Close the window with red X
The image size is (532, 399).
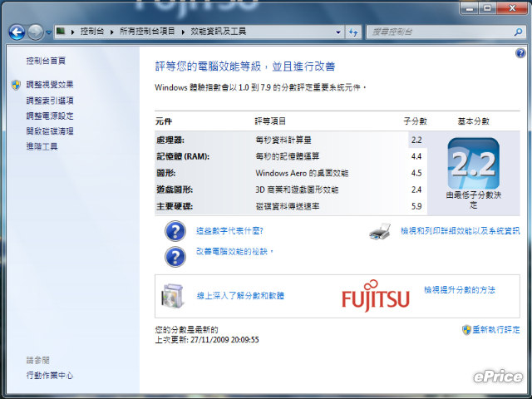pos(512,7)
